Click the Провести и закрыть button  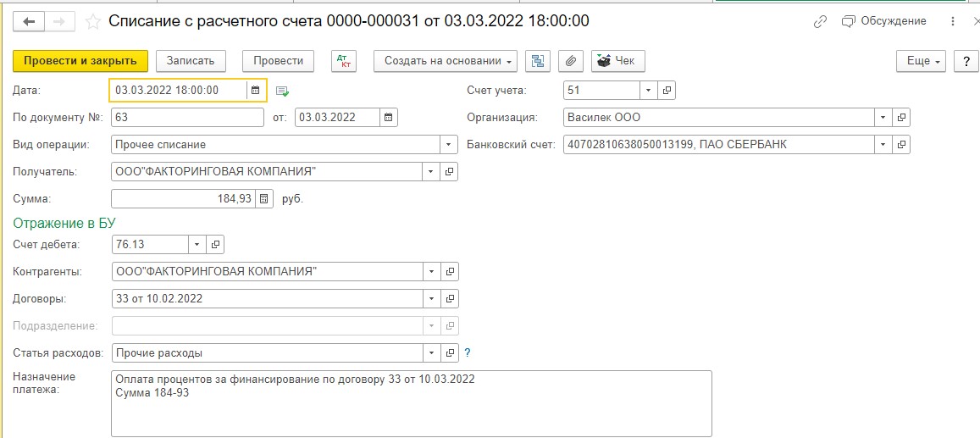tap(80, 61)
